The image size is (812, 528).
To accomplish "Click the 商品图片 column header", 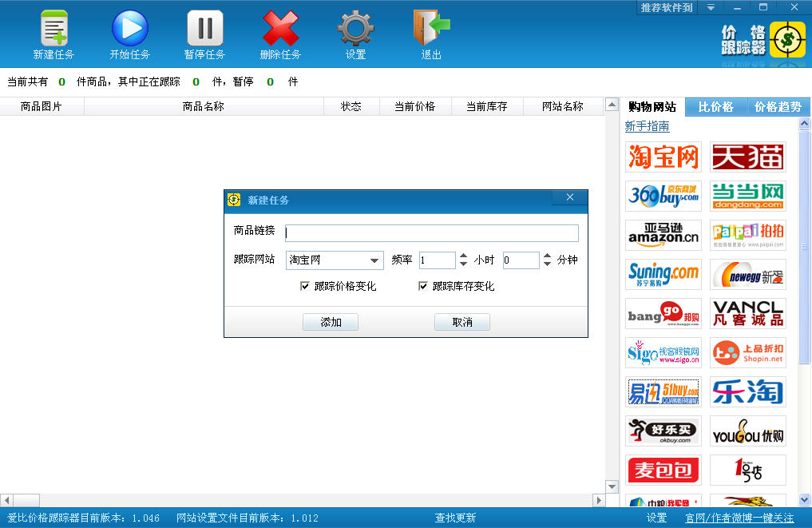I will coord(42,106).
